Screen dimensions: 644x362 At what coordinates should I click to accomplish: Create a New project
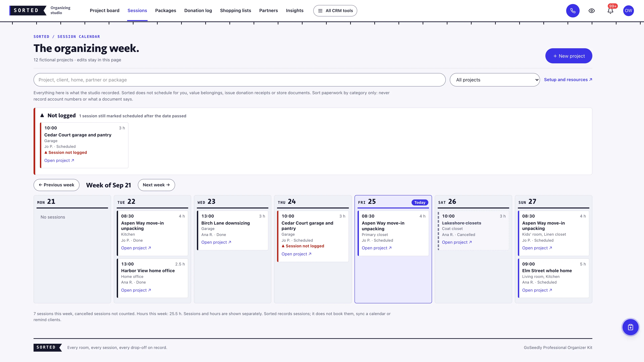click(x=569, y=56)
